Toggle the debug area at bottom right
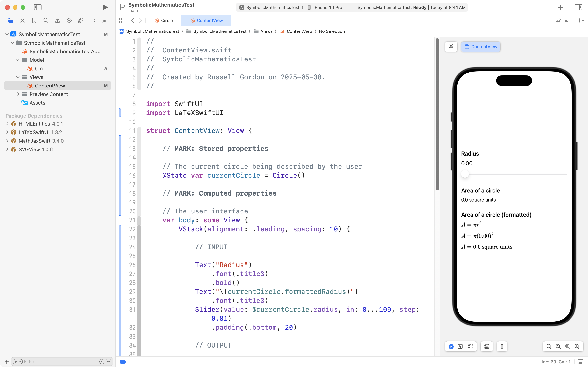Image resolution: width=588 pixels, height=367 pixels. [x=580, y=362]
